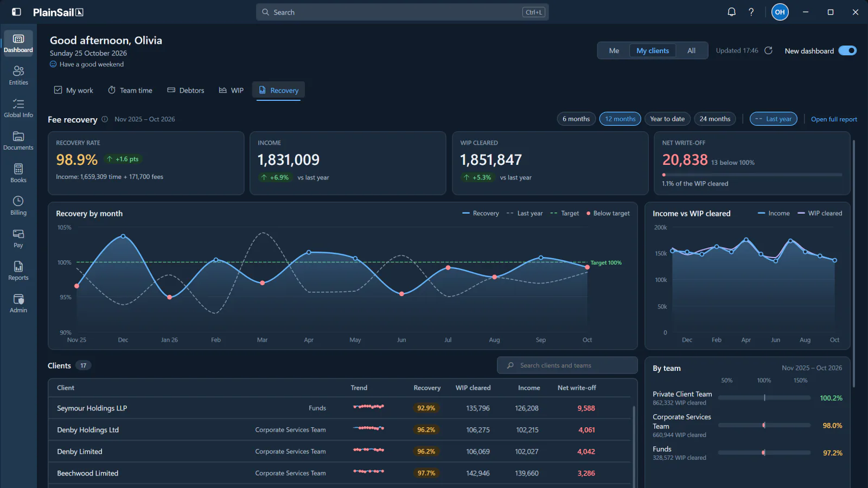The width and height of the screenshot is (868, 488).
Task: Open Admin in the sidebar
Action: click(x=18, y=303)
